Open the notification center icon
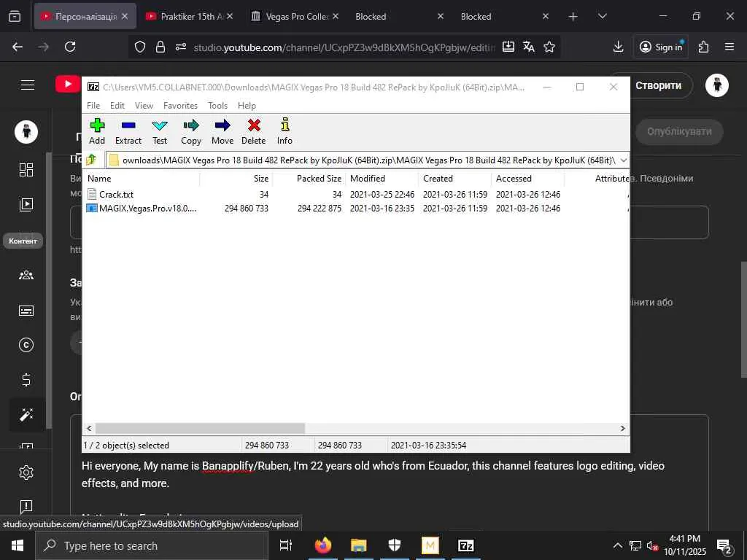 [x=724, y=546]
